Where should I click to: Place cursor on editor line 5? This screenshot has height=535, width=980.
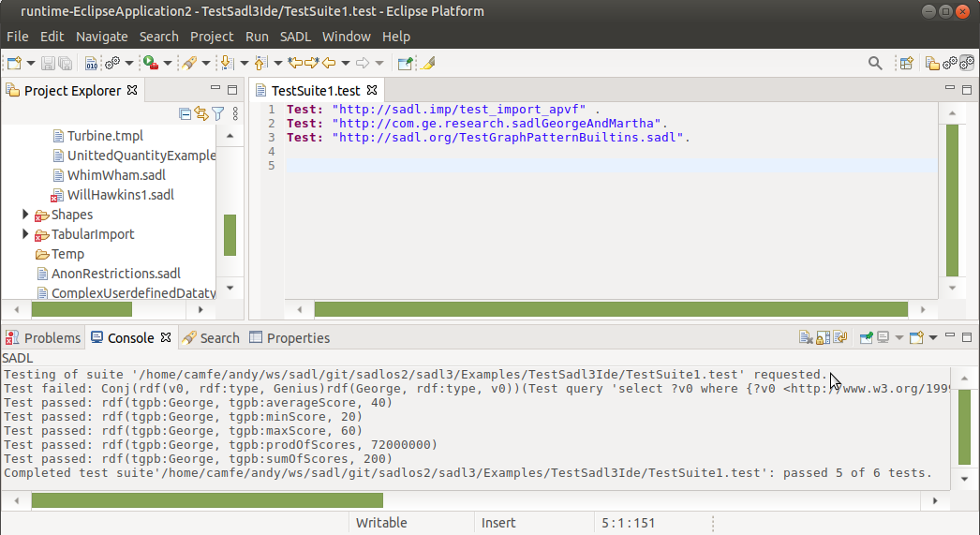[611, 166]
